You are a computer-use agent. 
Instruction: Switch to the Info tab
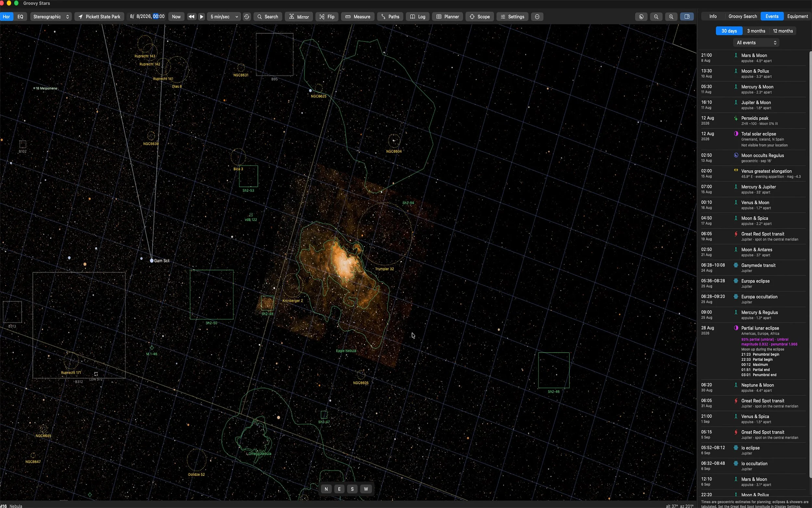click(x=713, y=16)
